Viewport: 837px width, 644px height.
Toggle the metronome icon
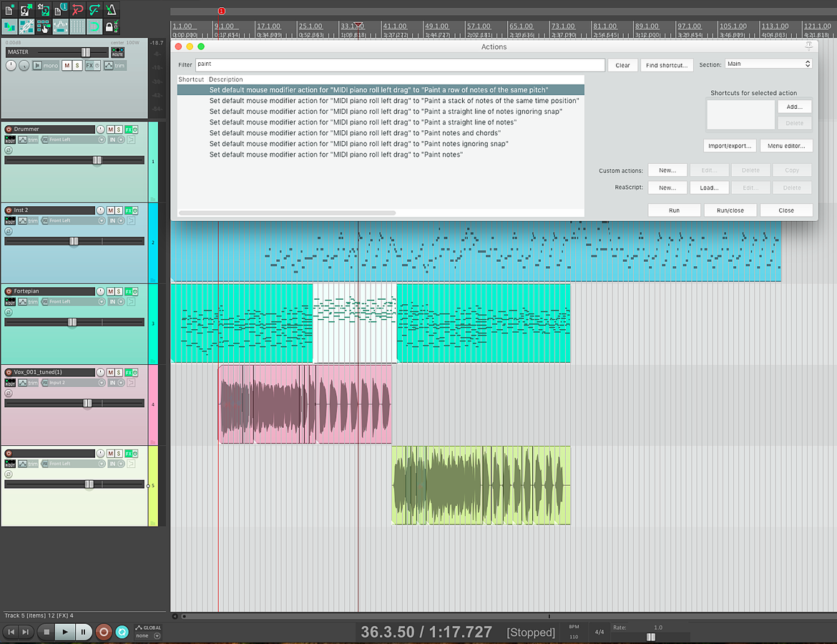[x=111, y=9]
